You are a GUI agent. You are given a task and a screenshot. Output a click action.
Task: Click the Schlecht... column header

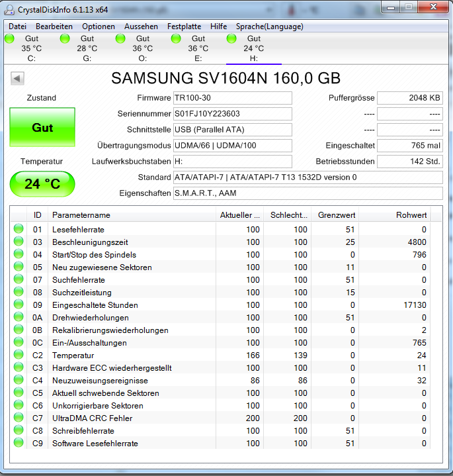288,215
